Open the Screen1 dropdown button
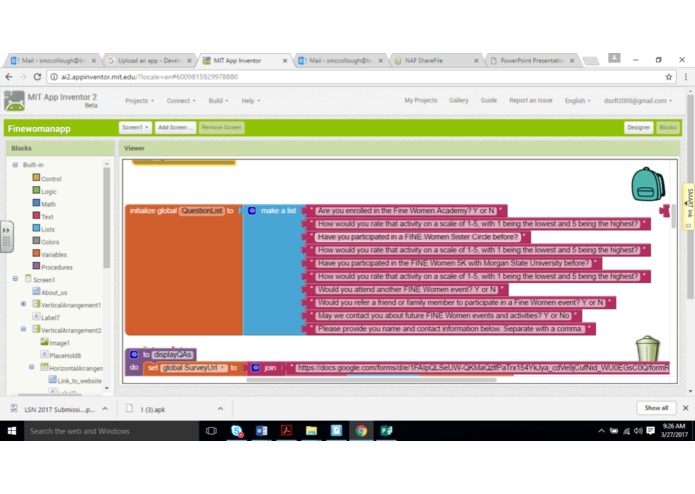695x494 pixels. click(x=135, y=128)
